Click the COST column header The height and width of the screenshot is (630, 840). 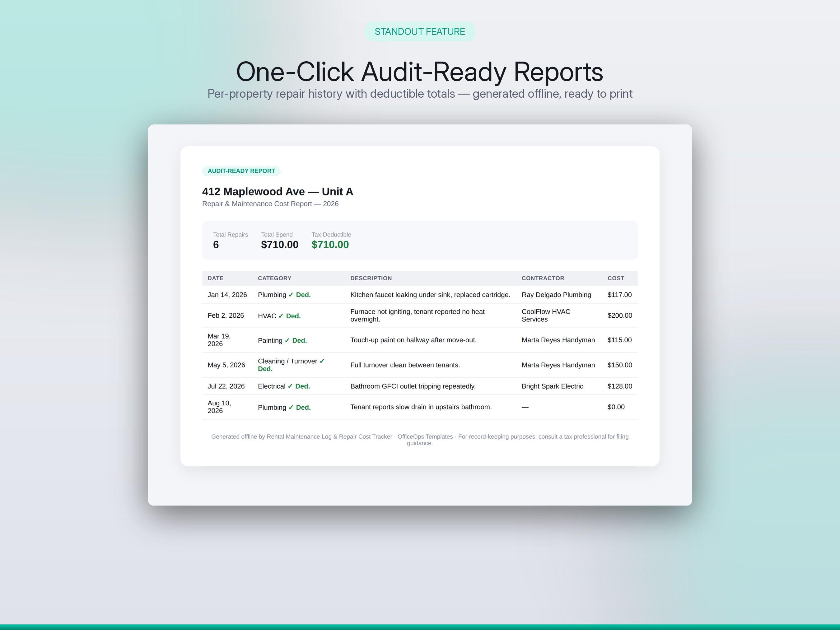[616, 278]
